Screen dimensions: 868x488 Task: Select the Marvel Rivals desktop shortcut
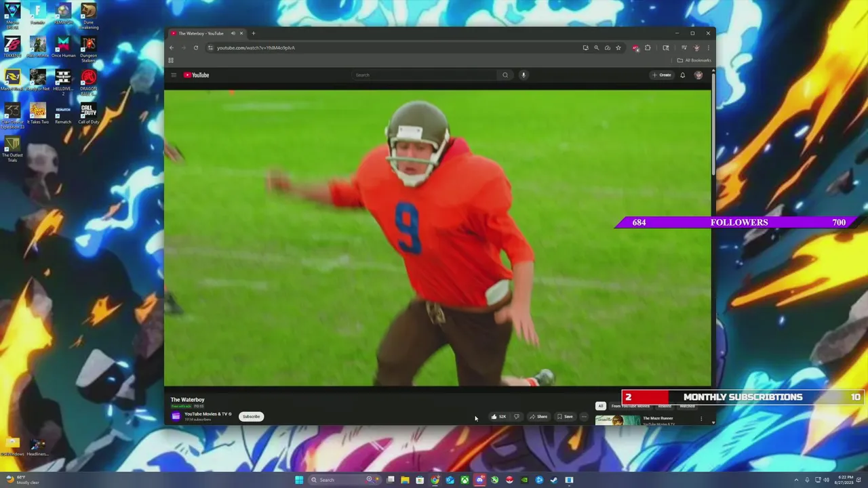click(x=12, y=80)
